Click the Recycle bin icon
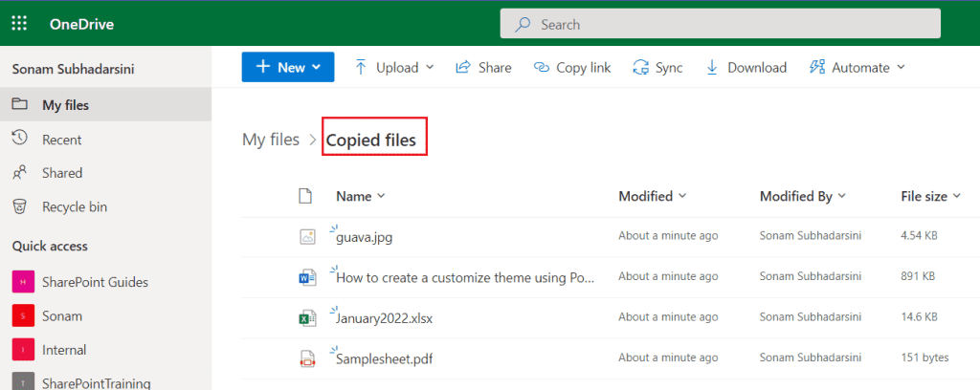This screenshot has height=390, width=980. pyautogui.click(x=19, y=206)
